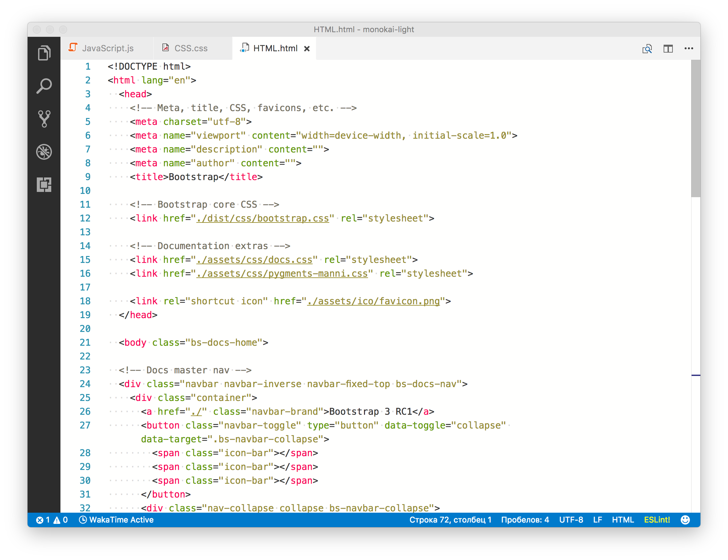Open the Source Control git icon
The height and width of the screenshot is (560, 728).
click(44, 119)
